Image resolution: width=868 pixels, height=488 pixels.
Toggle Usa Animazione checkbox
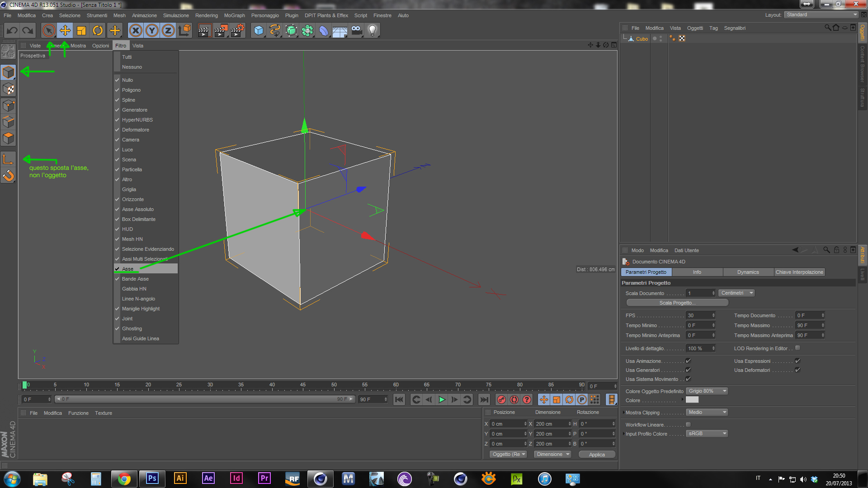(x=688, y=361)
